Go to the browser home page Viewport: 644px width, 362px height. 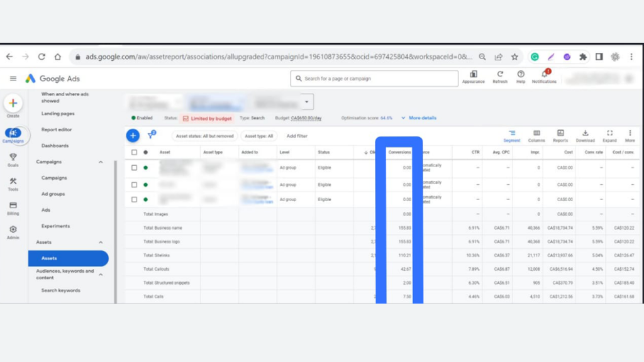point(57,57)
